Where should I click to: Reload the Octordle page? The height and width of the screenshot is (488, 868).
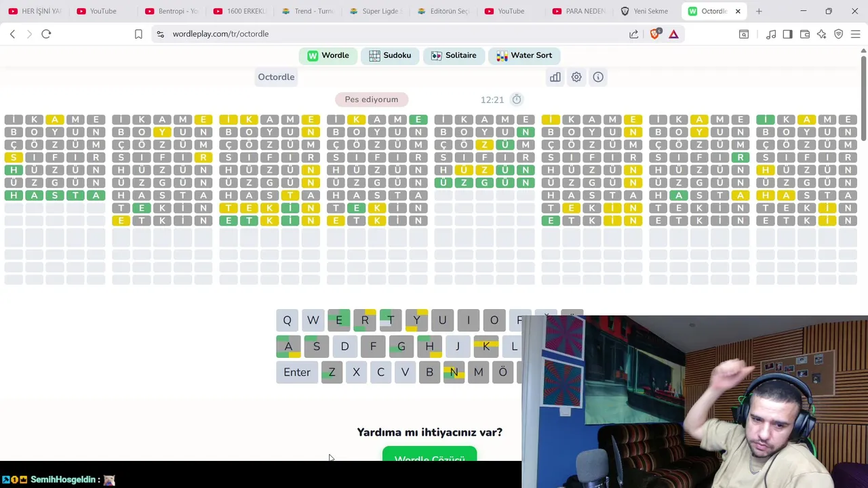tap(46, 34)
